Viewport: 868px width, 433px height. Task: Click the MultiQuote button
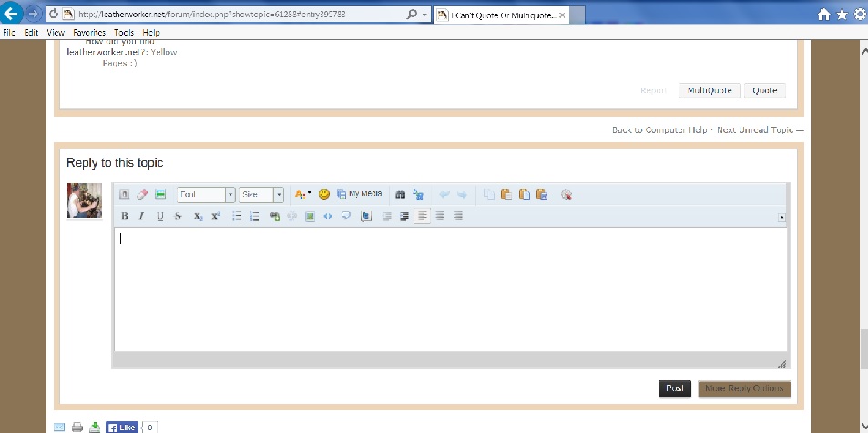click(x=710, y=90)
